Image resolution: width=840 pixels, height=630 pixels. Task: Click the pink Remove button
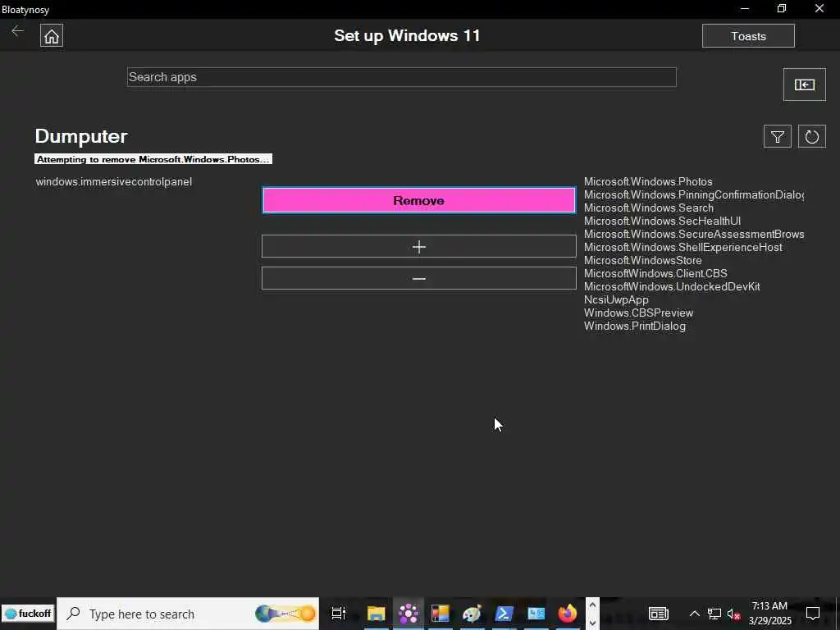click(x=419, y=200)
